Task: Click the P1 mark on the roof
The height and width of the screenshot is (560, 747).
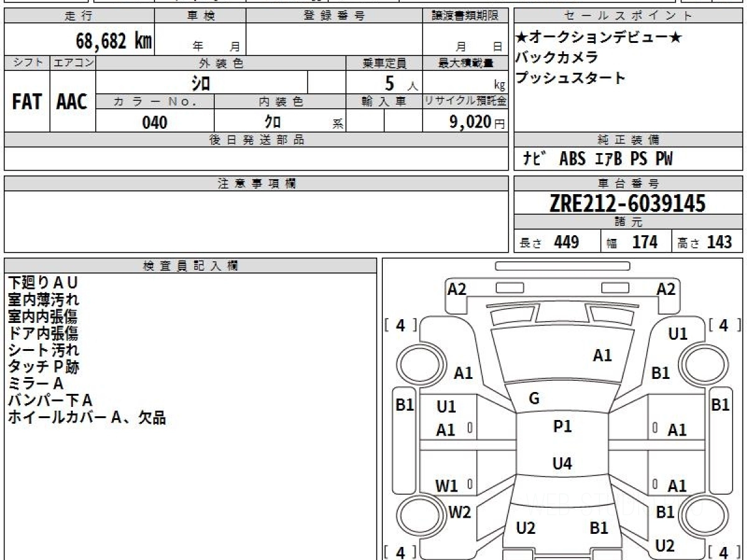Action: coord(563,427)
